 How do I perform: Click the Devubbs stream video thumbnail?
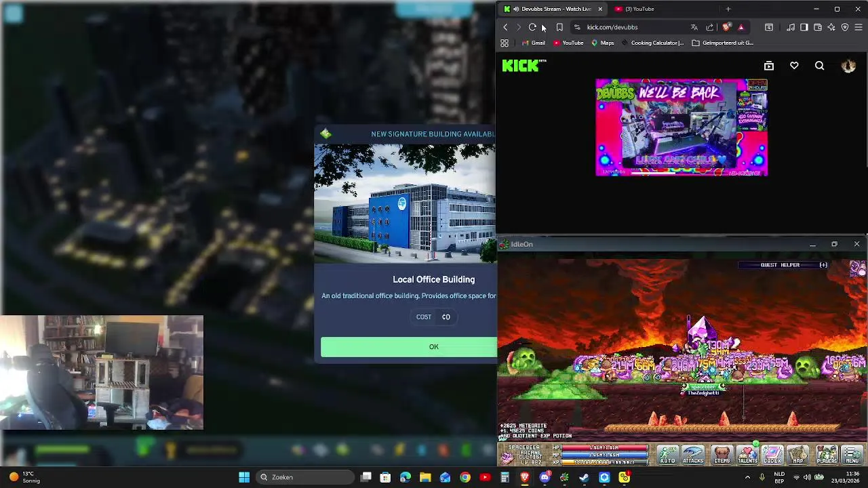pos(682,127)
